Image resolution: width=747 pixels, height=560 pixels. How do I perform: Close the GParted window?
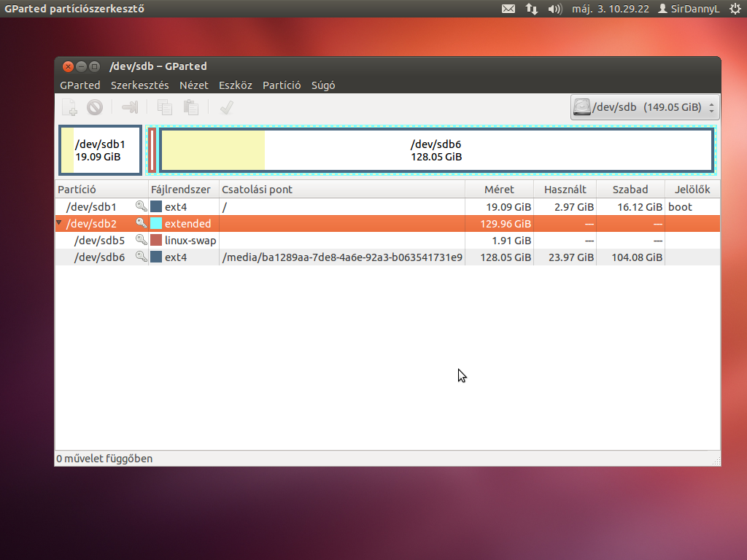point(68,66)
